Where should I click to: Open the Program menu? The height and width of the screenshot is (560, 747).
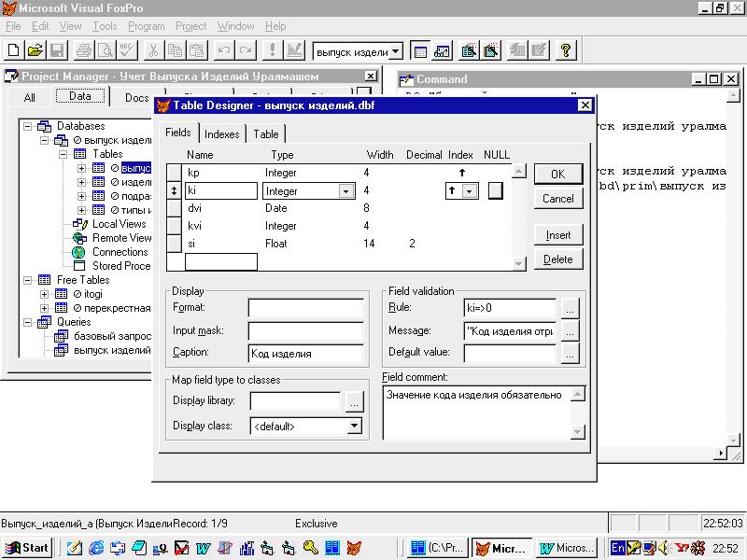(x=146, y=26)
